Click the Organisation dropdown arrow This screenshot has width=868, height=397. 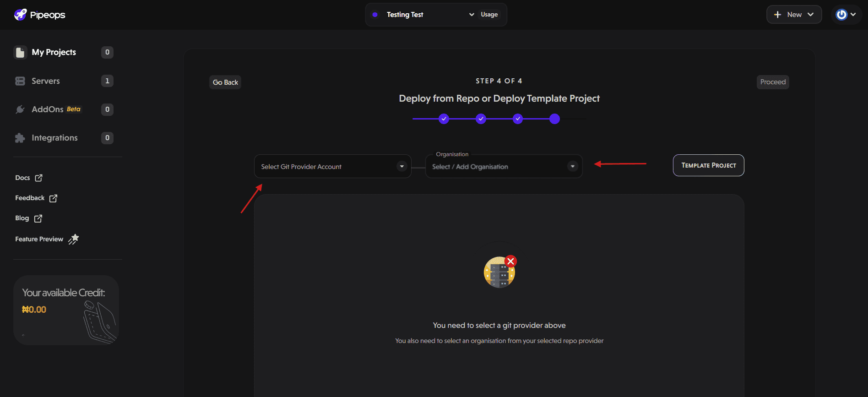(573, 167)
